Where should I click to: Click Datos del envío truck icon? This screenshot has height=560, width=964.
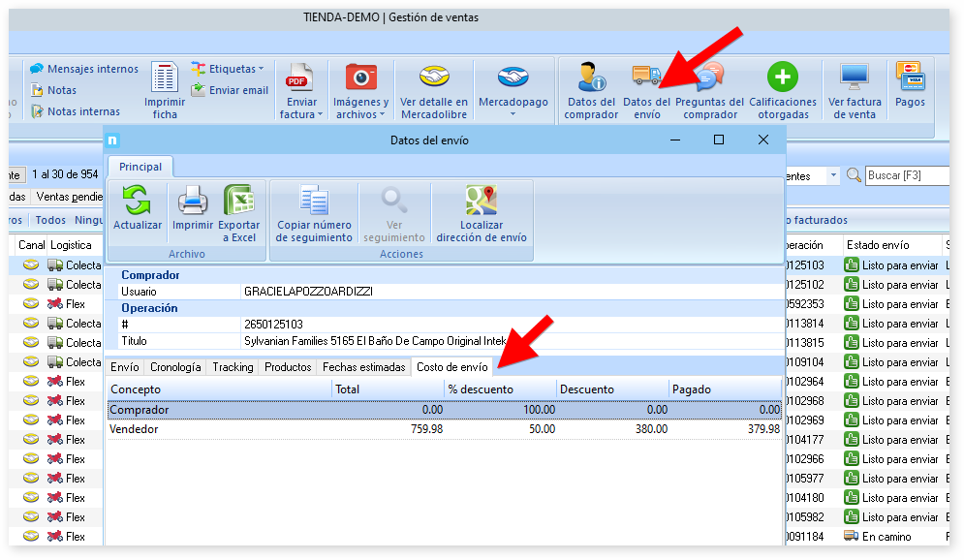(x=646, y=79)
